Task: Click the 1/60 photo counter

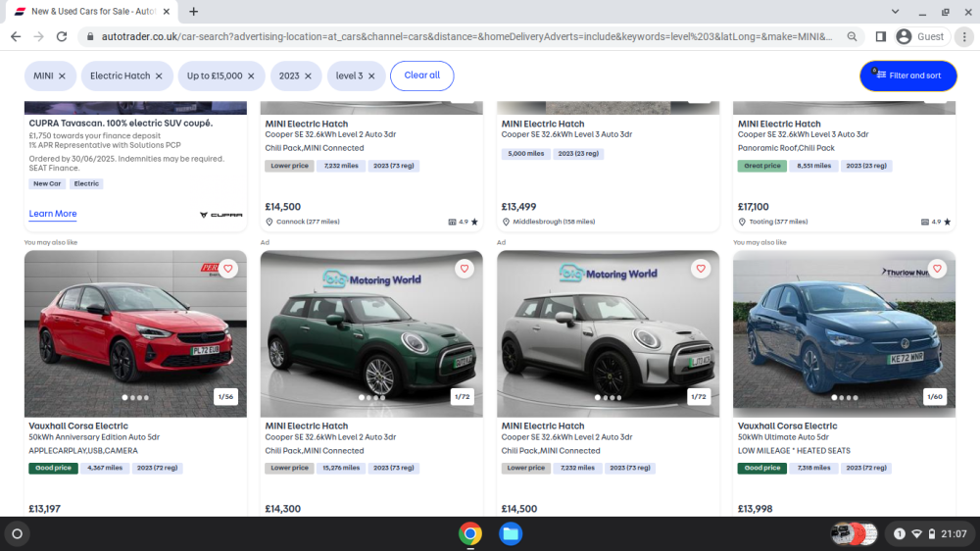Action: pyautogui.click(x=934, y=396)
